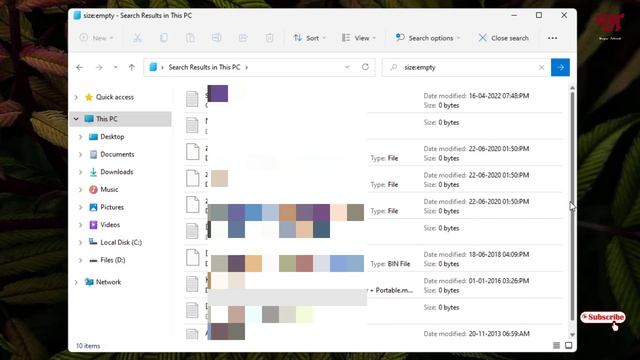
Task: Open Videos folder in sidebar
Action: coord(110,224)
